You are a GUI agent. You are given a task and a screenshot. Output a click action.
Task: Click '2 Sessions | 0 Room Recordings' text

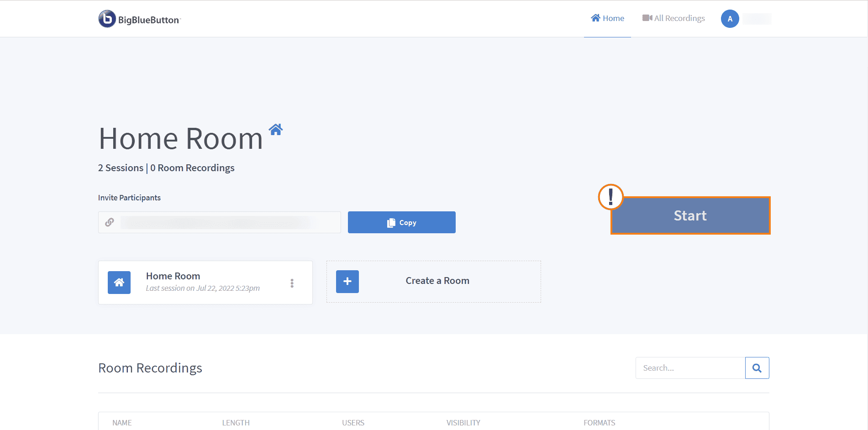click(x=166, y=168)
